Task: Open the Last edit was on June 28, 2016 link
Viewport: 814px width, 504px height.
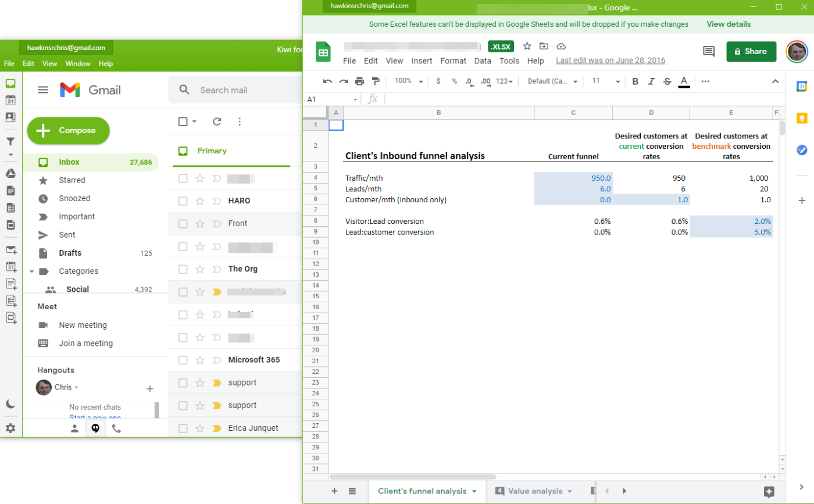Action: [610, 60]
